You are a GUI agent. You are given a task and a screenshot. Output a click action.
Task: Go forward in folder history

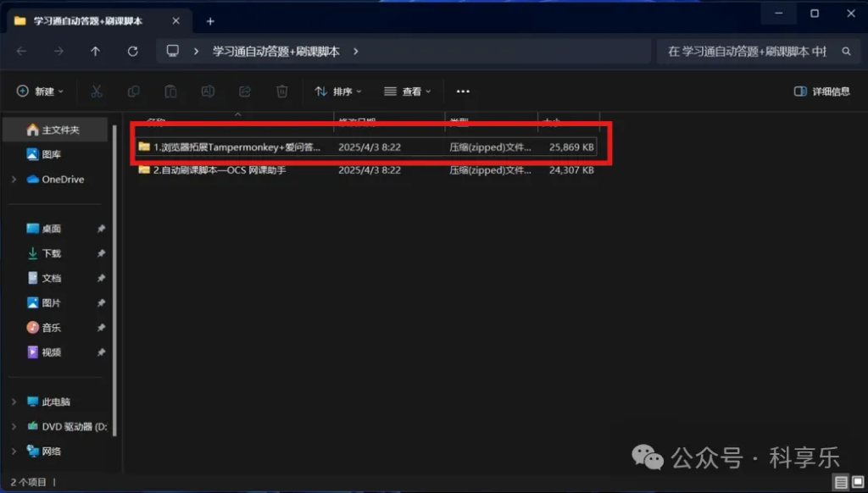[x=58, y=52]
